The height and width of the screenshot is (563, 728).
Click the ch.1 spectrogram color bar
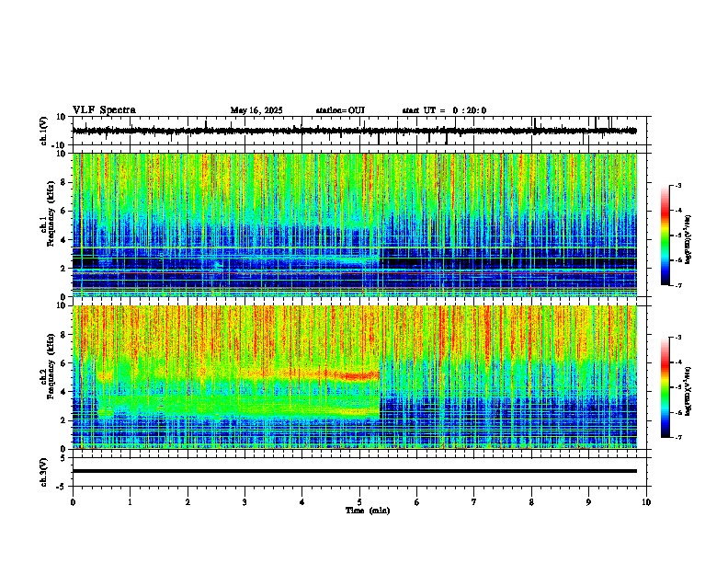tap(665, 236)
